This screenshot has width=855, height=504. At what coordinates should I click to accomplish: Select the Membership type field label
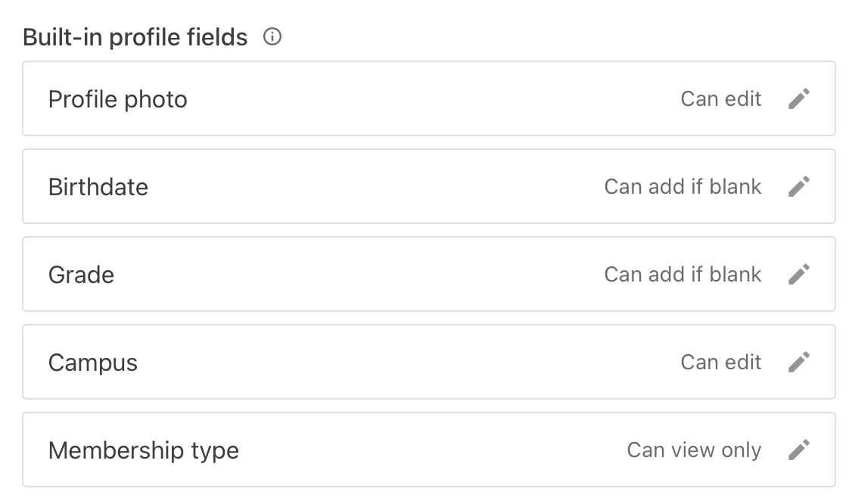(144, 450)
